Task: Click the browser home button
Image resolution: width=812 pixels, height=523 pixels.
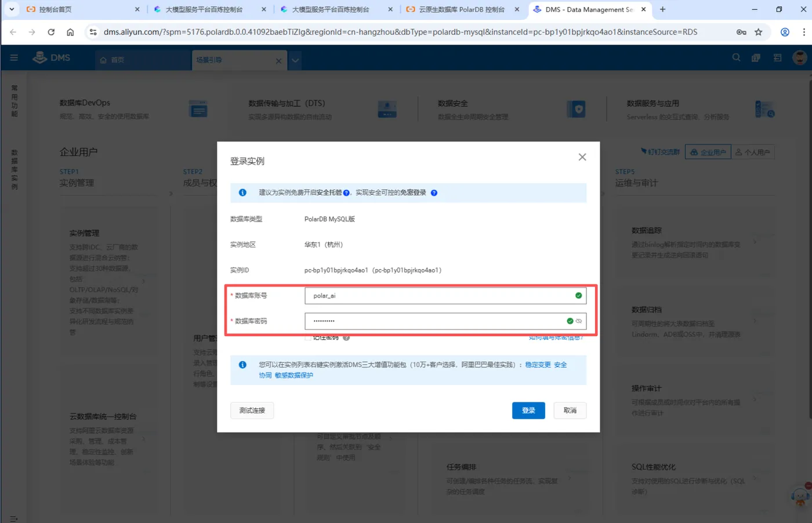Action: 70,32
